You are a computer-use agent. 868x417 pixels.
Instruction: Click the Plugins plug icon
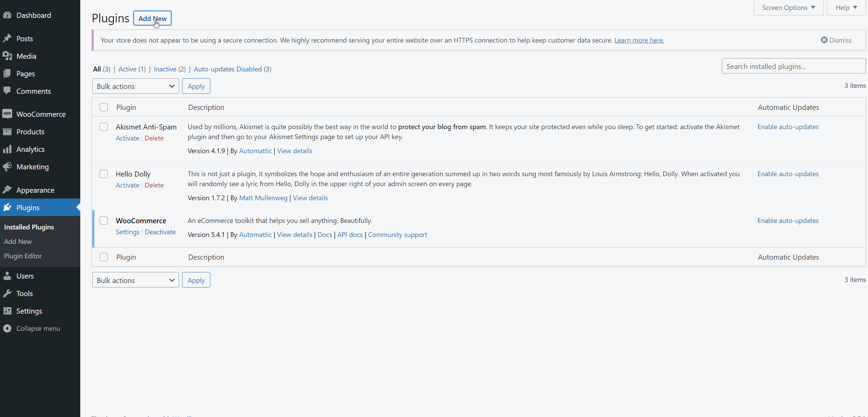click(x=7, y=207)
